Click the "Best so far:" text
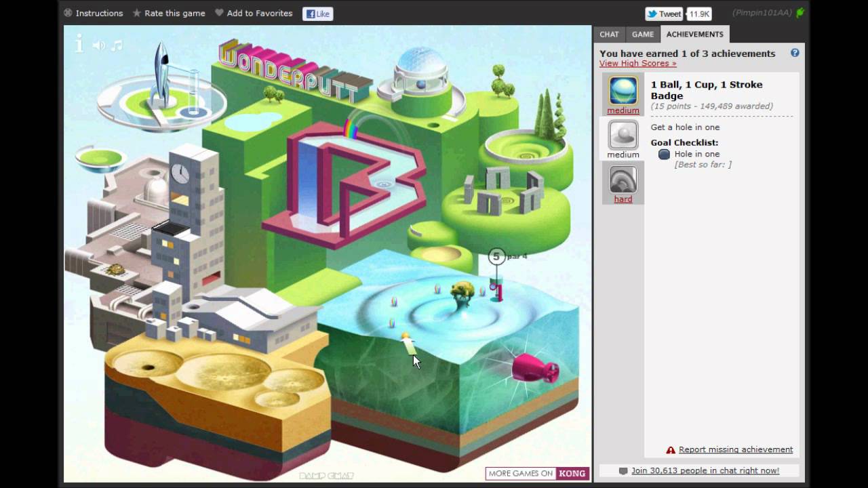The image size is (868, 488). click(703, 165)
